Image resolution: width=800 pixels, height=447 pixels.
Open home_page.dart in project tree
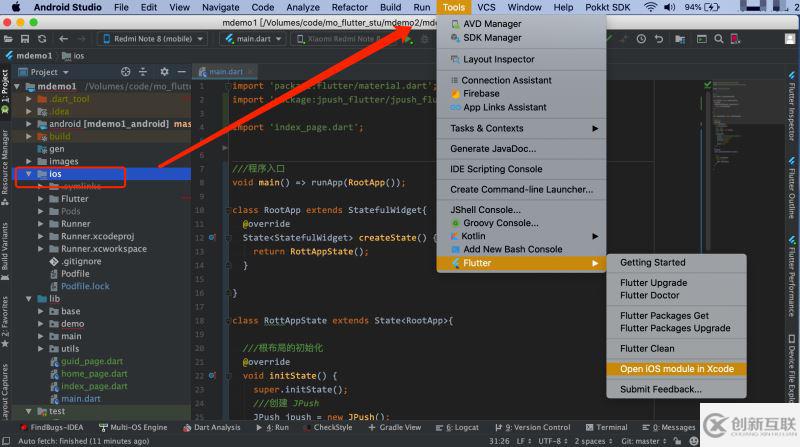94,373
